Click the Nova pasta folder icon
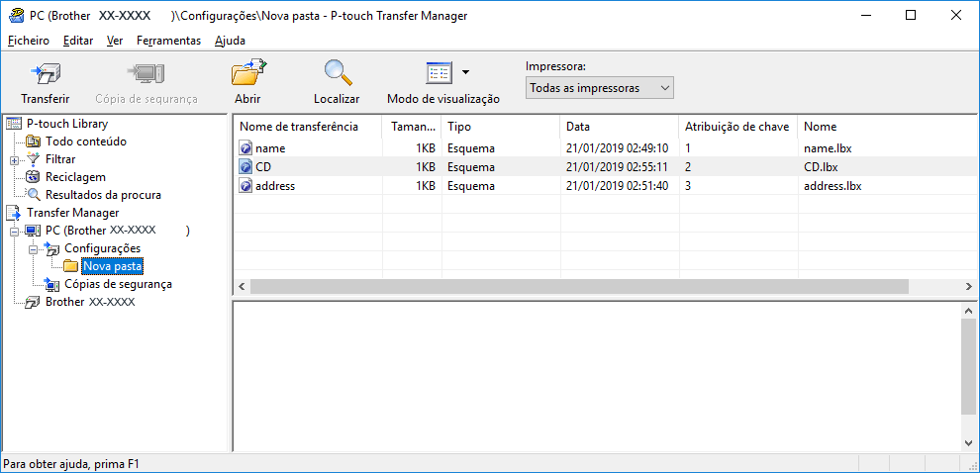This screenshot has height=473, width=980. click(x=71, y=266)
